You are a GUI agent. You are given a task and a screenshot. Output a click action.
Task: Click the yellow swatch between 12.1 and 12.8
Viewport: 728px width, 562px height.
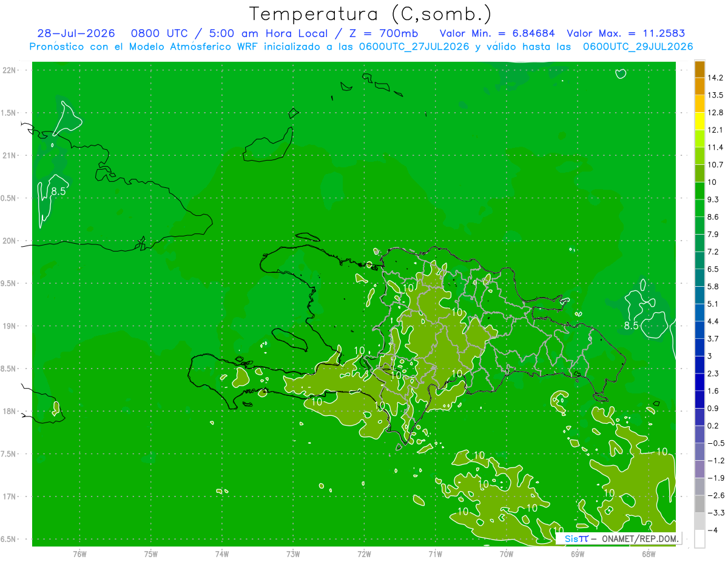tap(699, 121)
